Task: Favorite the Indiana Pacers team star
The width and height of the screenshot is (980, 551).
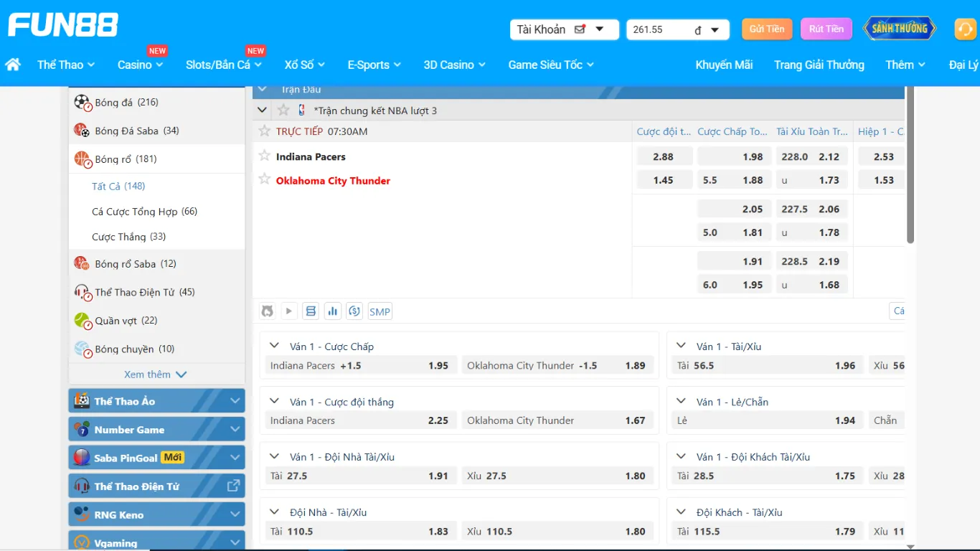Action: coord(265,156)
